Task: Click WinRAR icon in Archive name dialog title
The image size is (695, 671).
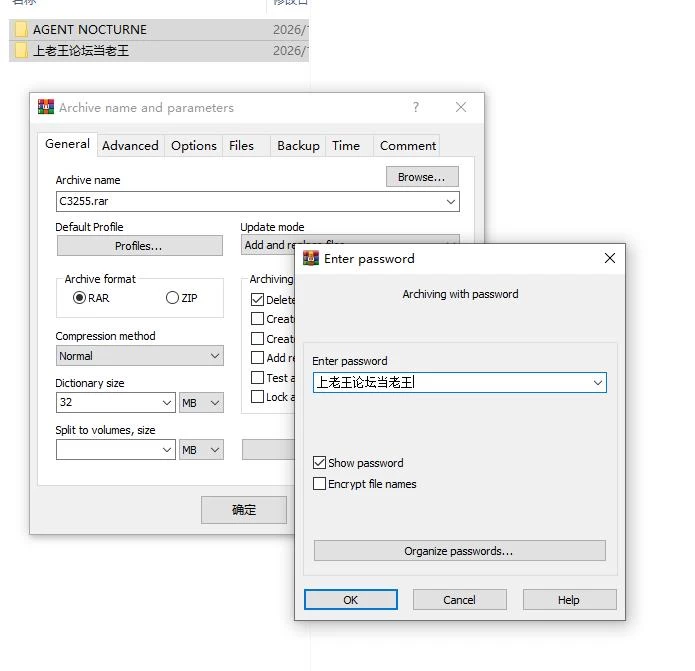Action: 46,107
